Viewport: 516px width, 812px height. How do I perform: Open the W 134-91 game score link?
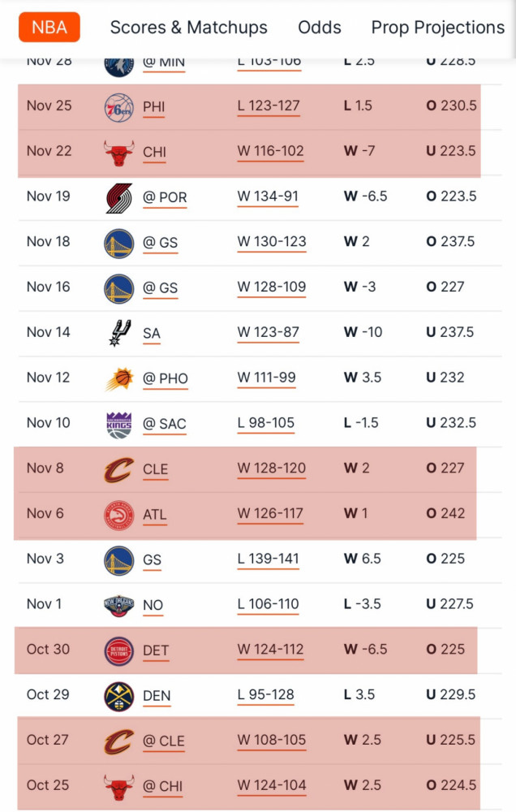coord(268,197)
